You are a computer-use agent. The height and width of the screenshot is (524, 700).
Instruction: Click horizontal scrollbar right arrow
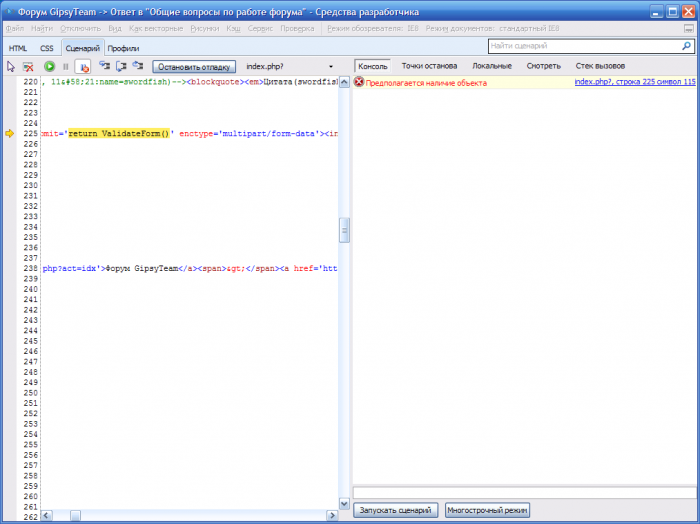click(x=332, y=515)
